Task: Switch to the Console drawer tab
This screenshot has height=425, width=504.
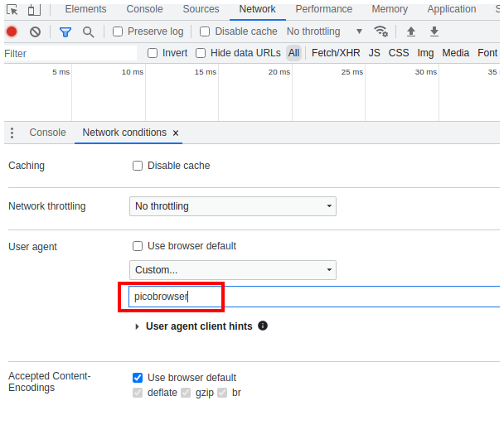Action: (47, 133)
